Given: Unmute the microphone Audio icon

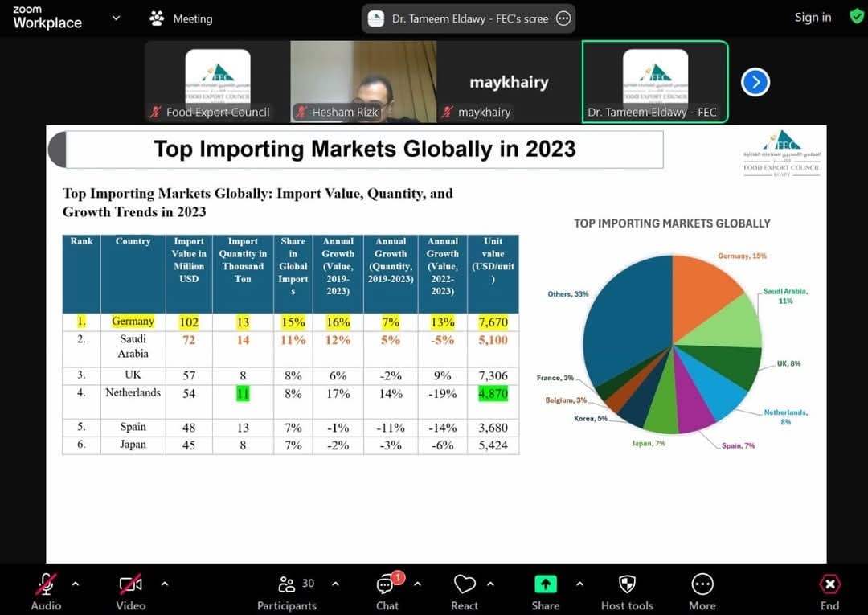Looking at the screenshot, I should coord(46,584).
